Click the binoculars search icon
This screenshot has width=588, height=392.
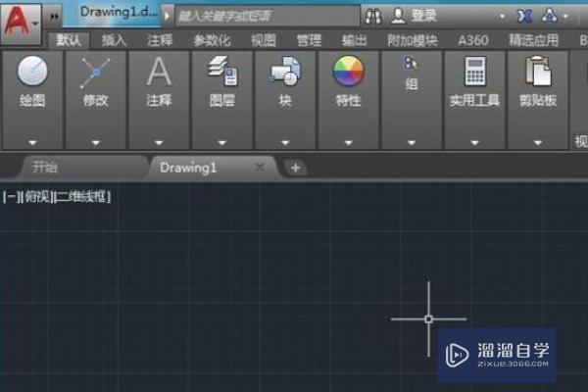[x=373, y=16]
